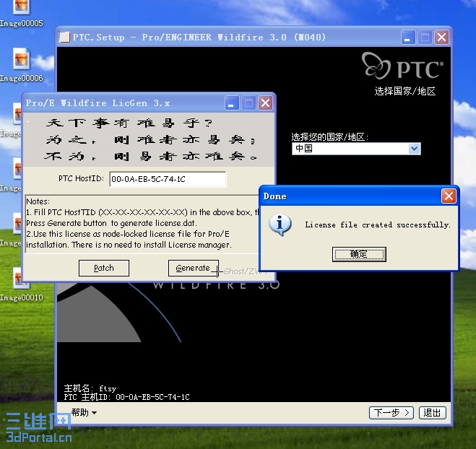This screenshot has height=449, width=476.
Task: Close the Pro/E Wildfire LicGen window
Action: pyautogui.click(x=266, y=103)
